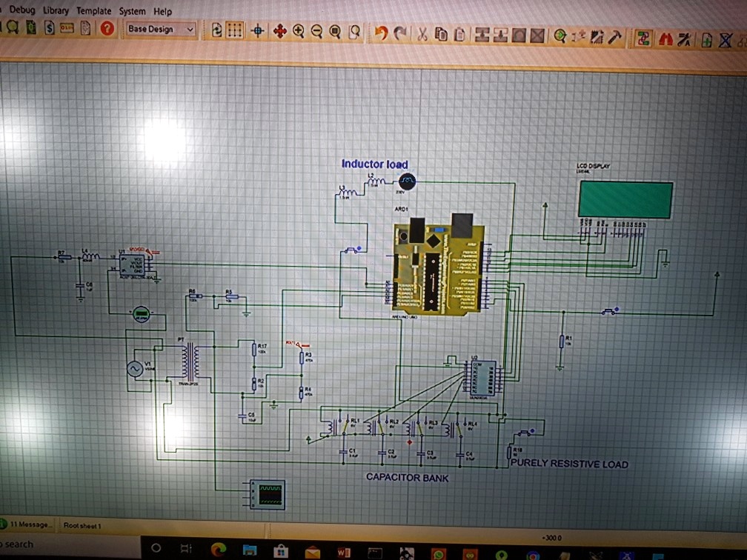Image resolution: width=747 pixels, height=560 pixels.
Task: Click the Paste clipboard icon
Action: (459, 34)
